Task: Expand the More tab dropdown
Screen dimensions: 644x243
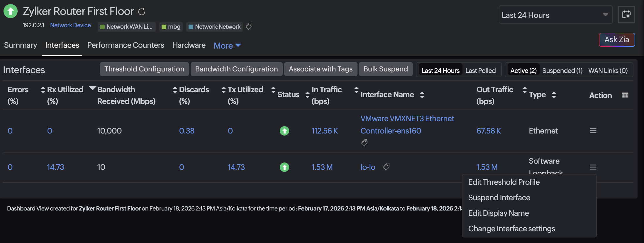Action: tap(227, 46)
